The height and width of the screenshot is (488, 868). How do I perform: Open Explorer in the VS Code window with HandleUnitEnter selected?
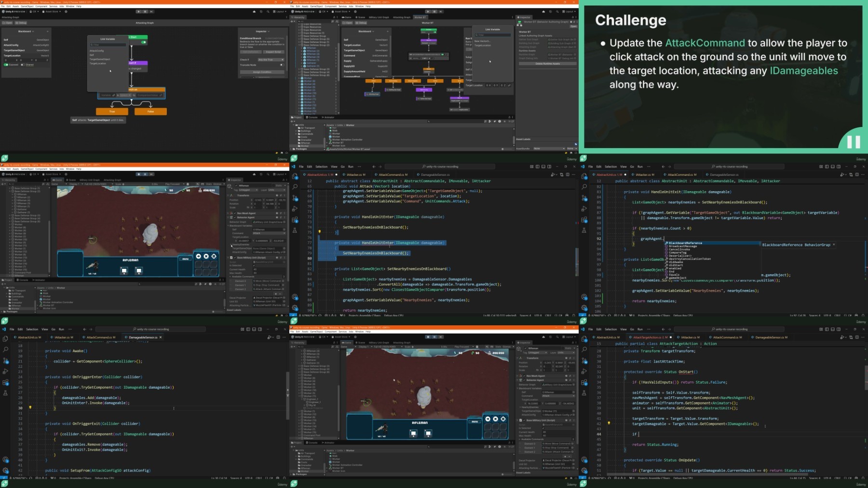(295, 176)
